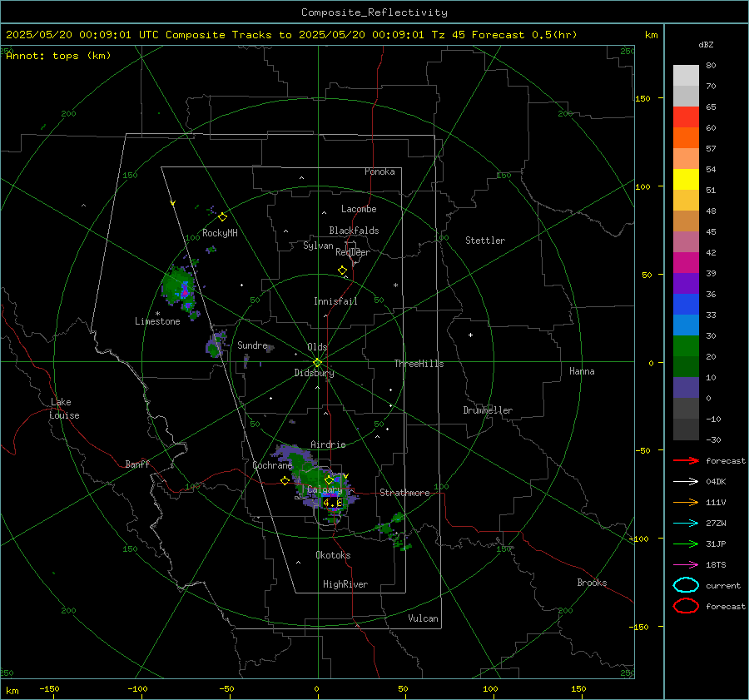Click the Drumheller label

pos(488,410)
